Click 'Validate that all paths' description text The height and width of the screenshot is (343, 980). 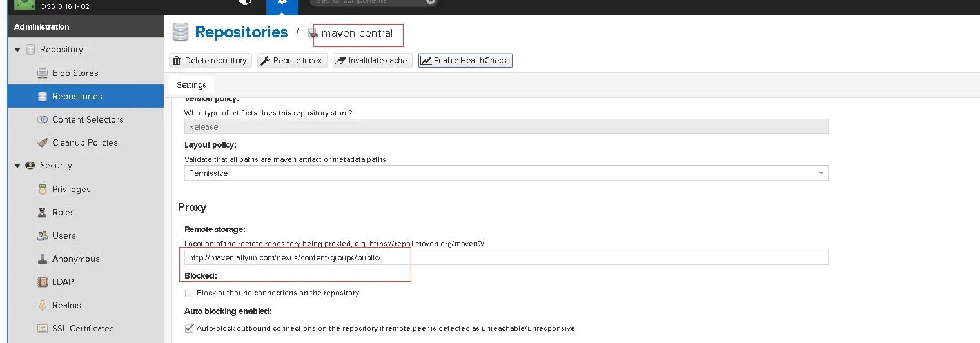(x=285, y=159)
